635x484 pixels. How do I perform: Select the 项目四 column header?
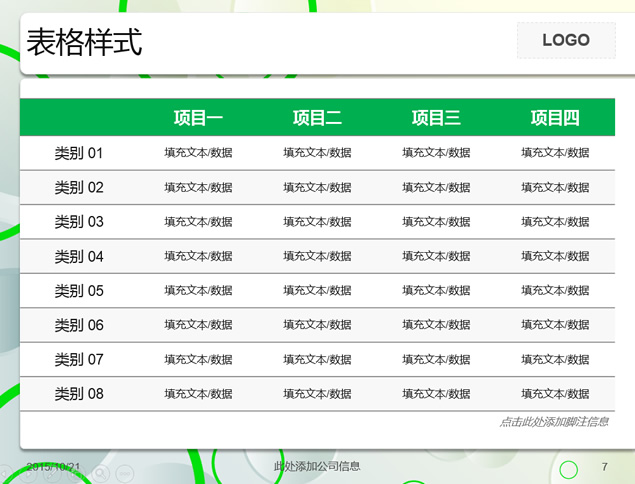pyautogui.click(x=555, y=118)
